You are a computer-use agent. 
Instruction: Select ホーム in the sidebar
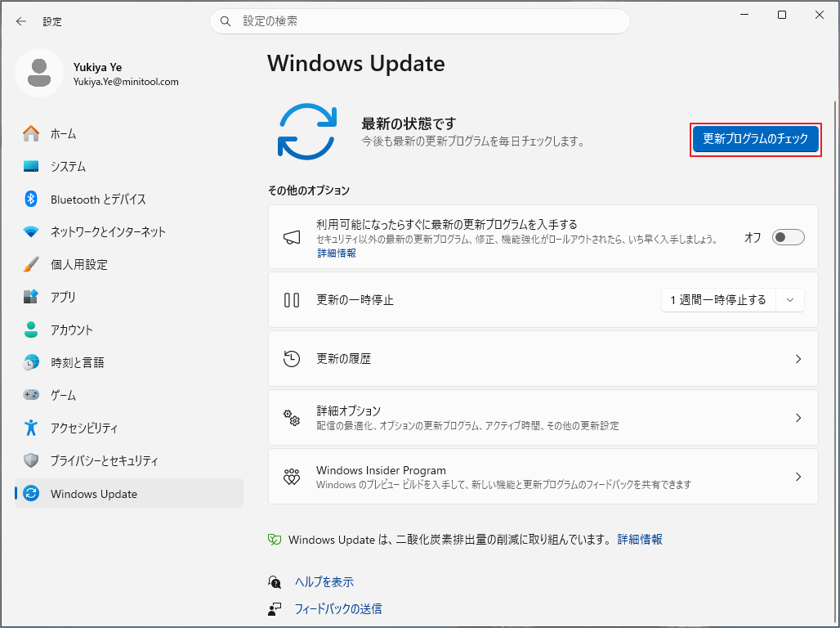(129, 133)
